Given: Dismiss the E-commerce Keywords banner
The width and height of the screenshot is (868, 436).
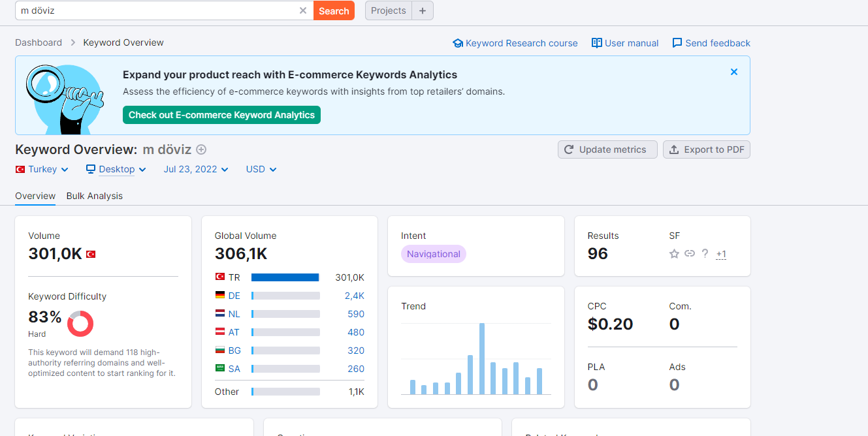Looking at the screenshot, I should pos(734,72).
